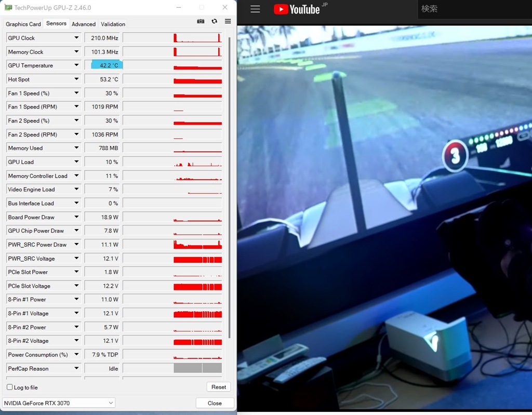The width and height of the screenshot is (532, 415).
Task: Click the GPU Load history graph
Action: pos(172,162)
